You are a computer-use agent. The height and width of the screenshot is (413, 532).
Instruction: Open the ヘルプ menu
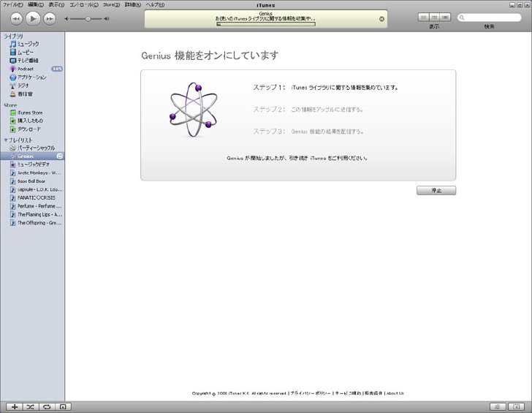pos(155,4)
